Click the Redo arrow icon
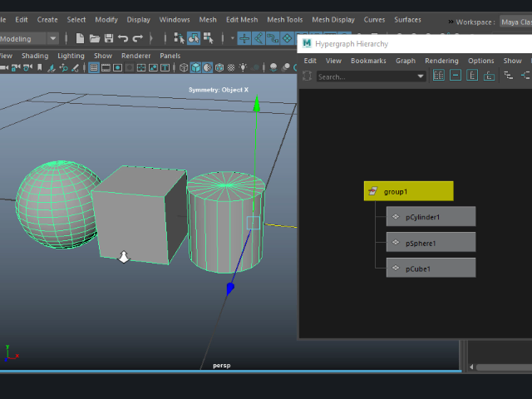Screen dimensions: 532x399 (138, 37)
